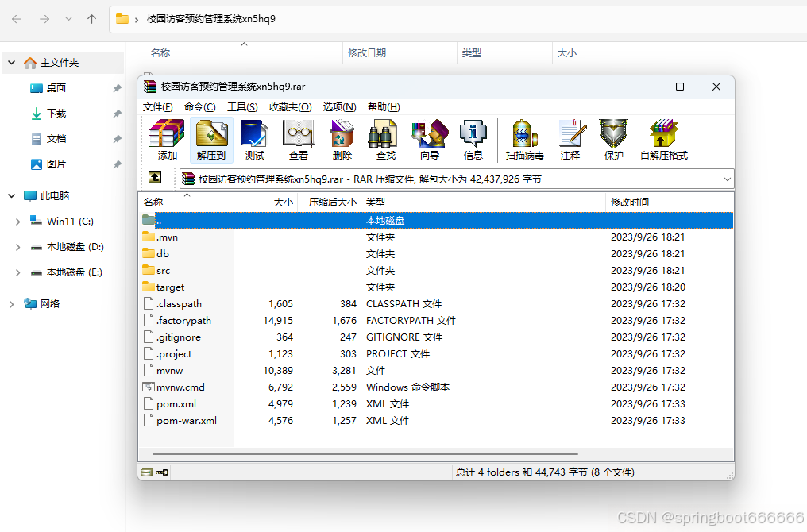
Task: Sort by Size (大小) column in WinRAR
Action: point(266,202)
